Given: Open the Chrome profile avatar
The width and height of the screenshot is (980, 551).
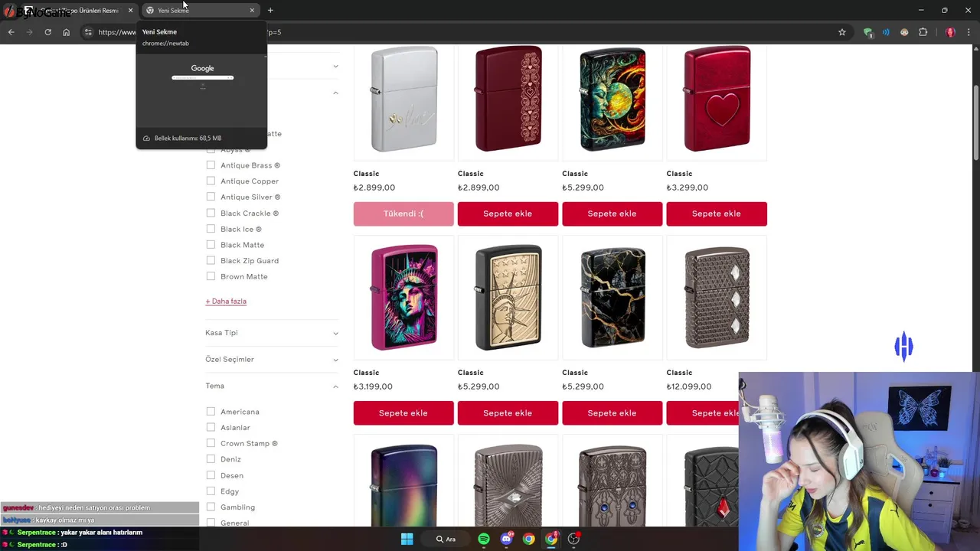Looking at the screenshot, I should click(x=950, y=32).
